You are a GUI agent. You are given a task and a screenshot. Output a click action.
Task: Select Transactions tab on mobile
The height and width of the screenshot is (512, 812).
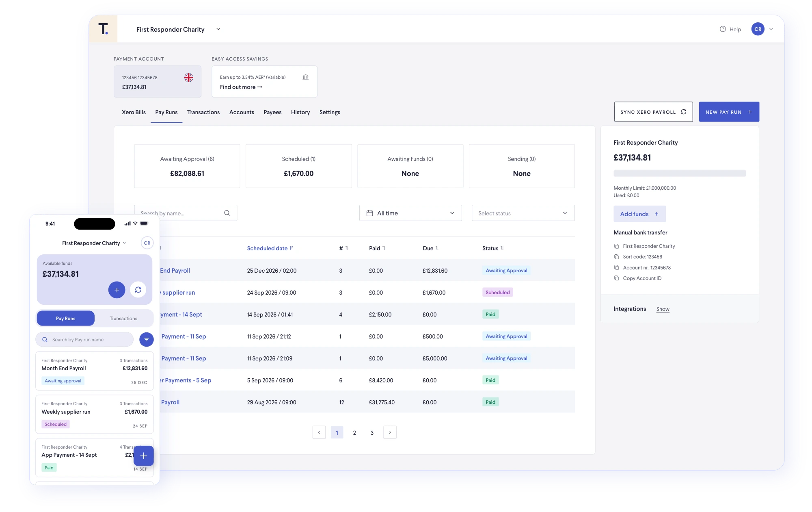(123, 318)
